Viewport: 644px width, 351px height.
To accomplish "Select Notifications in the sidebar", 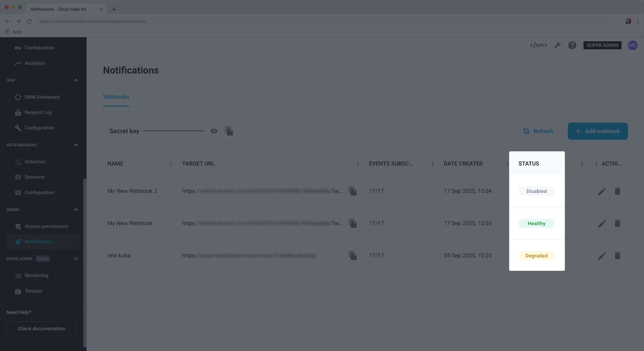I will (x=38, y=241).
